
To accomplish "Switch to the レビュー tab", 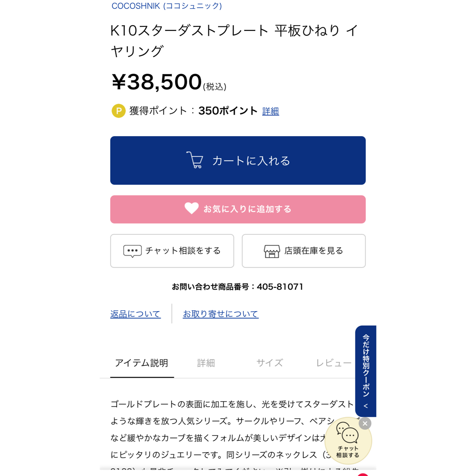I will pyautogui.click(x=334, y=363).
